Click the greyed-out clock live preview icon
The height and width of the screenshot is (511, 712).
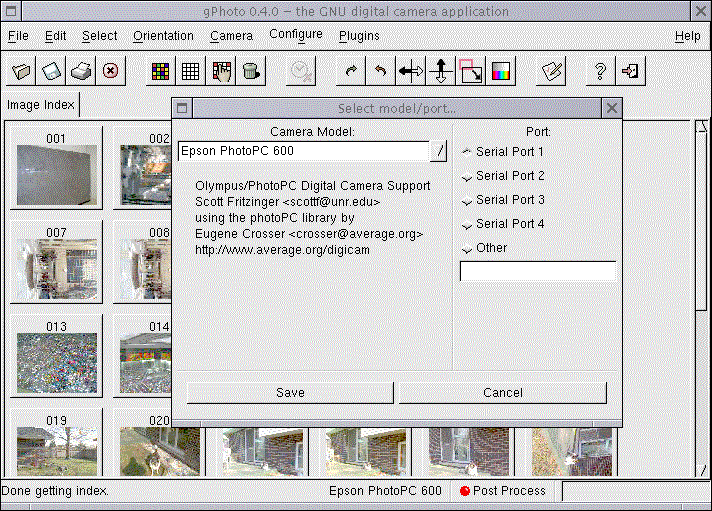(301, 71)
